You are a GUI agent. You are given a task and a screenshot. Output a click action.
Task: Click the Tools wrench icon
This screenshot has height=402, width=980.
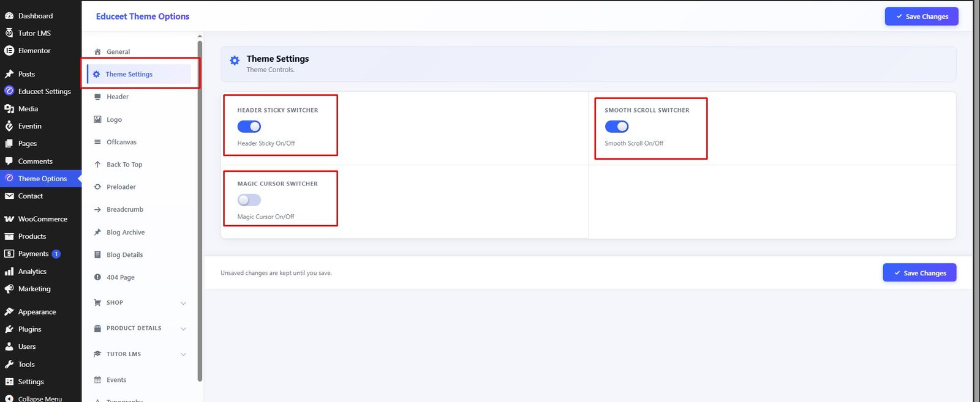(9, 364)
